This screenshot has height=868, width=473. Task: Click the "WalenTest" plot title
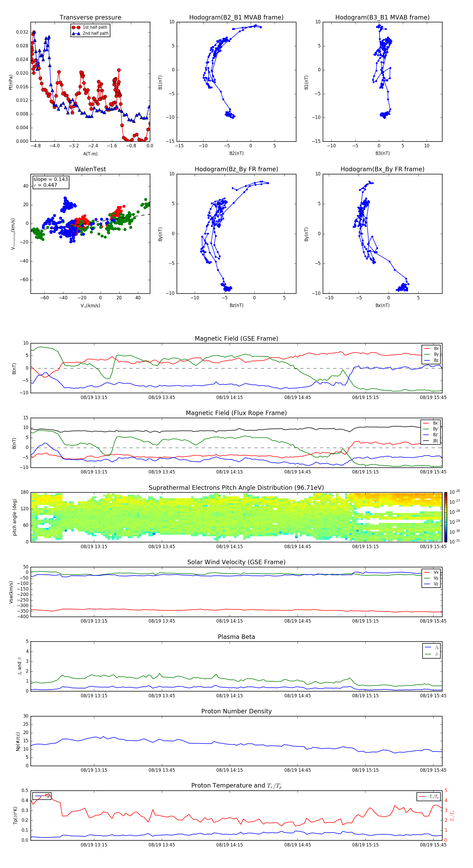[90, 169]
